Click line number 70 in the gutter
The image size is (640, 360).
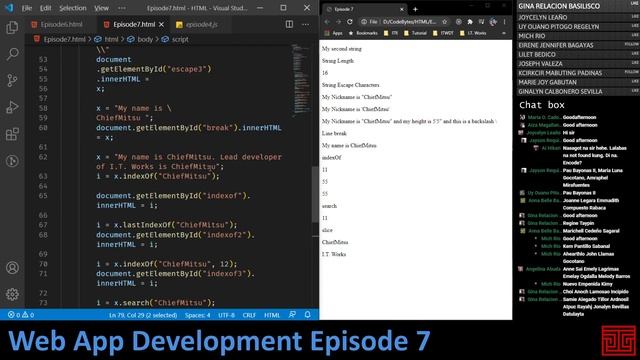(43, 264)
